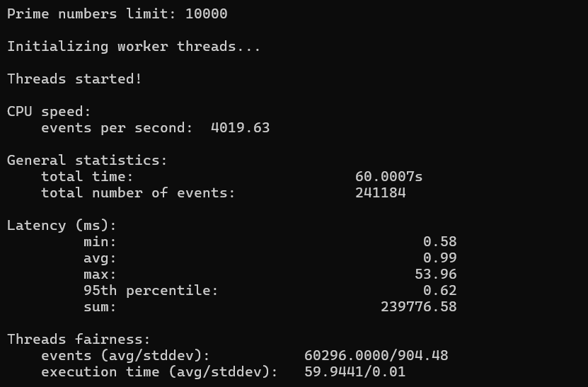The height and width of the screenshot is (387, 588).
Task: Click the value 59.9441/0.01
Action: (x=354, y=372)
